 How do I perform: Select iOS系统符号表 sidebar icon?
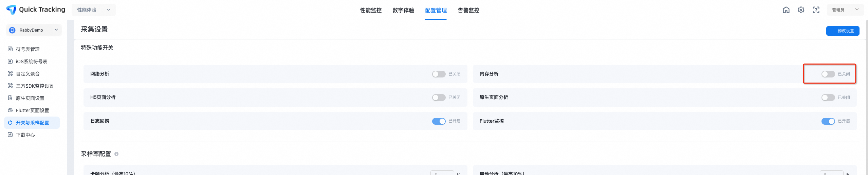(x=10, y=61)
